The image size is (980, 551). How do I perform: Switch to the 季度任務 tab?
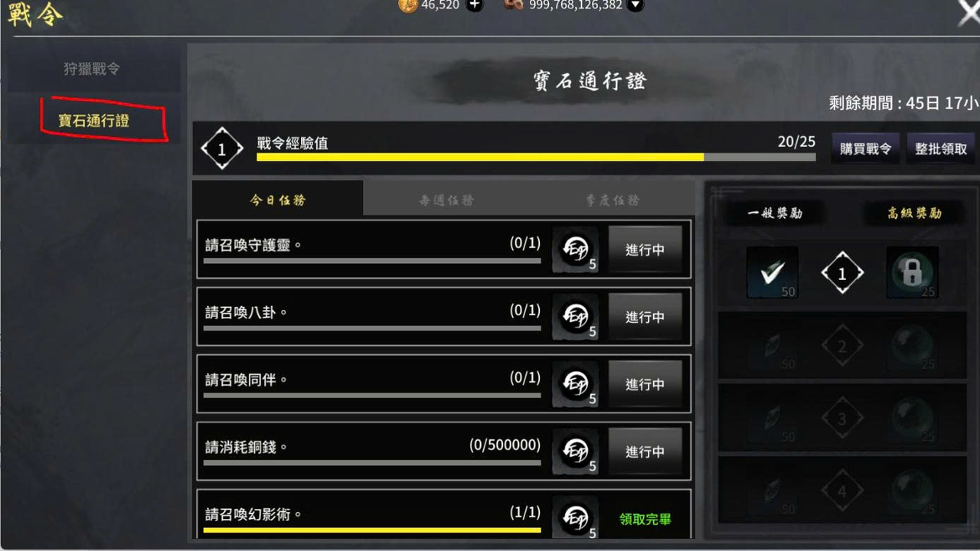(x=612, y=200)
